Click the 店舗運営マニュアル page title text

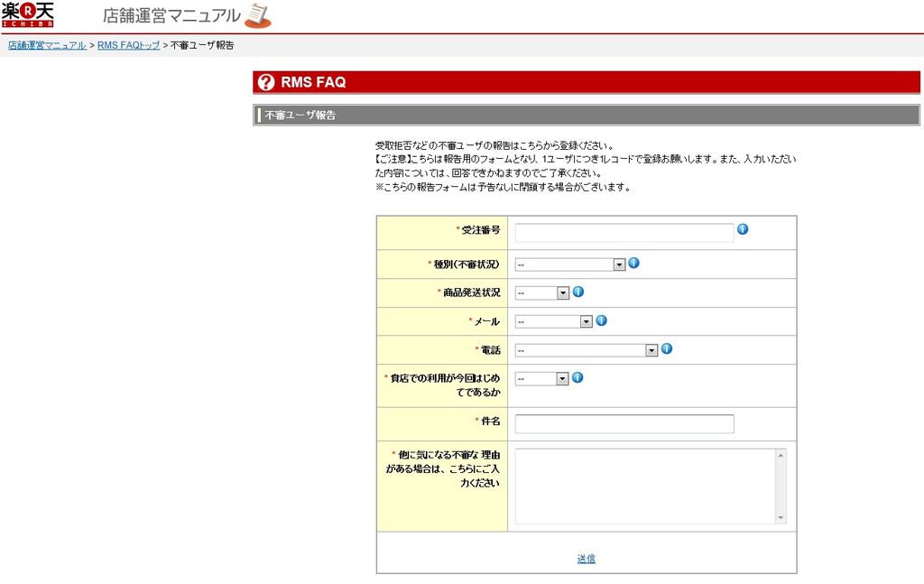[x=171, y=15]
